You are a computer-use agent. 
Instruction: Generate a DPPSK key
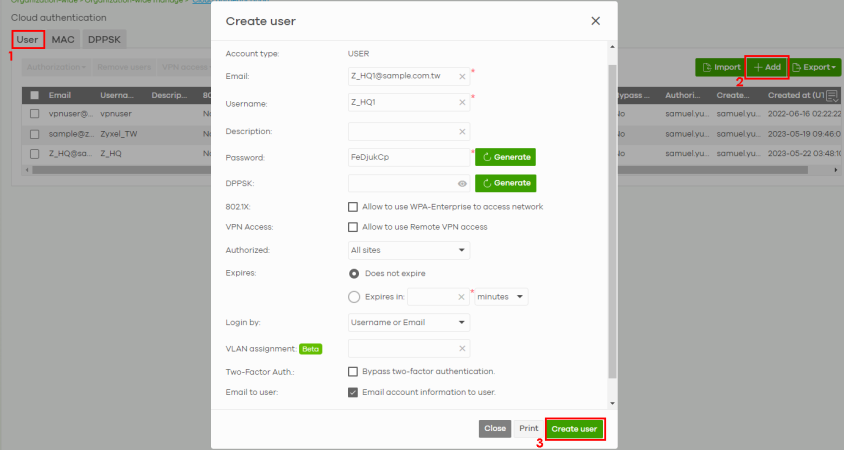(x=506, y=184)
